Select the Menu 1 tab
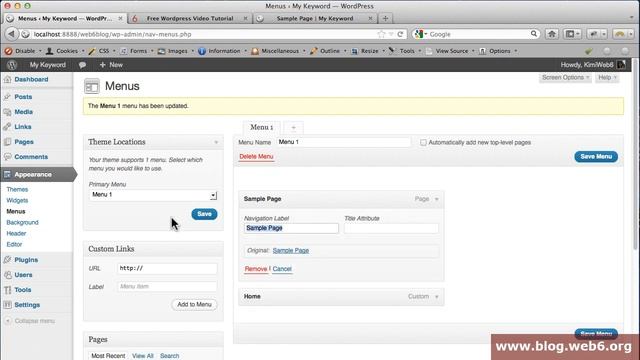640x360 pixels. coord(262,127)
